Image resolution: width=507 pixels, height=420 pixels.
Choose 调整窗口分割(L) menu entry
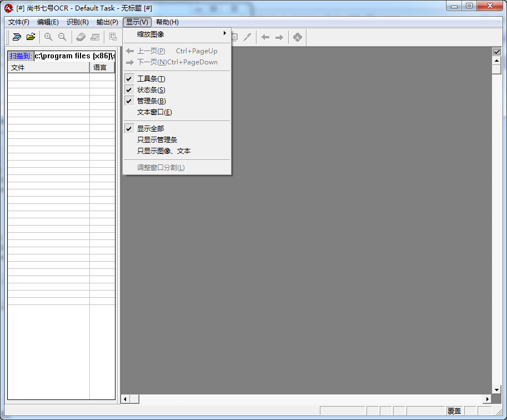[177, 168]
